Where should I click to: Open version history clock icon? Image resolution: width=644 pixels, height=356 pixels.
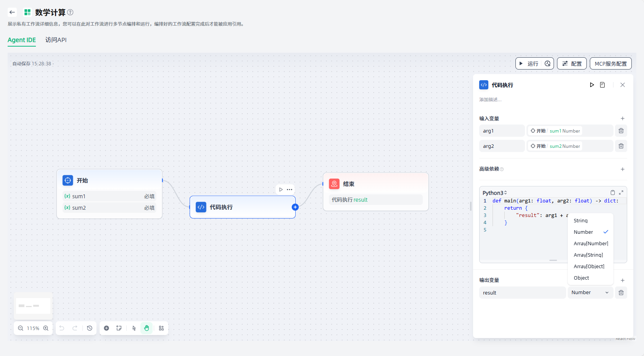click(x=90, y=328)
